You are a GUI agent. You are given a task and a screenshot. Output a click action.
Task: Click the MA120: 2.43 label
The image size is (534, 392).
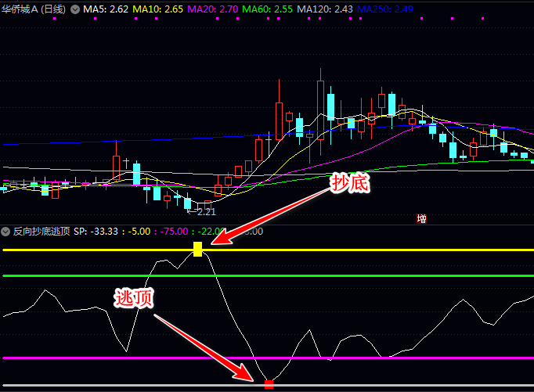coord(325,9)
